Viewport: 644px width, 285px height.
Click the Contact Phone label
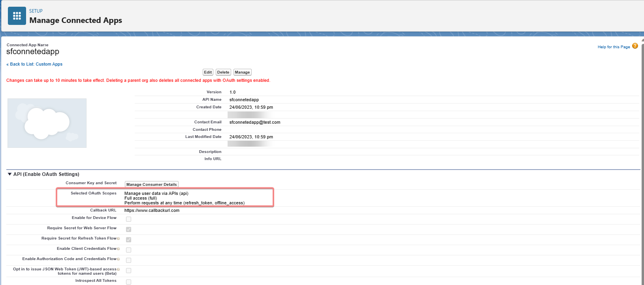[207, 130]
